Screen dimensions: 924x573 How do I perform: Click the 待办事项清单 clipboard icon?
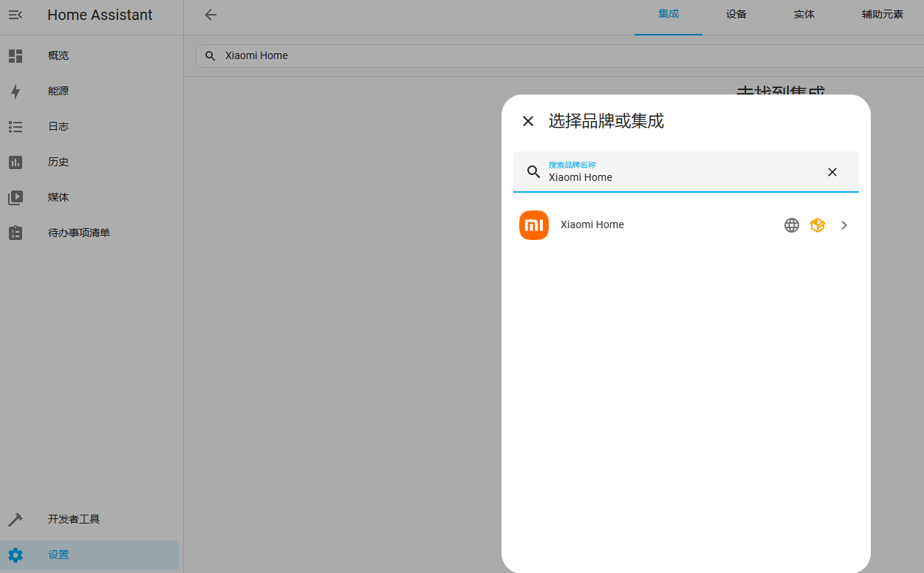tap(16, 233)
